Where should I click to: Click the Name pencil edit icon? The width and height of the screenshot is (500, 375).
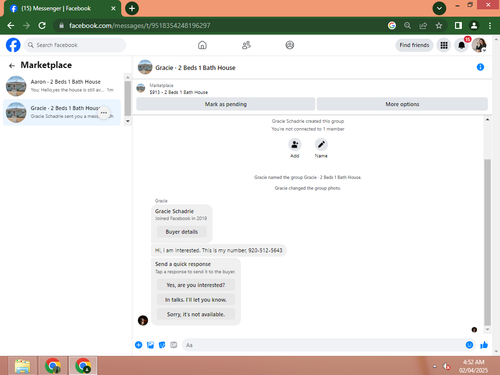(x=321, y=144)
